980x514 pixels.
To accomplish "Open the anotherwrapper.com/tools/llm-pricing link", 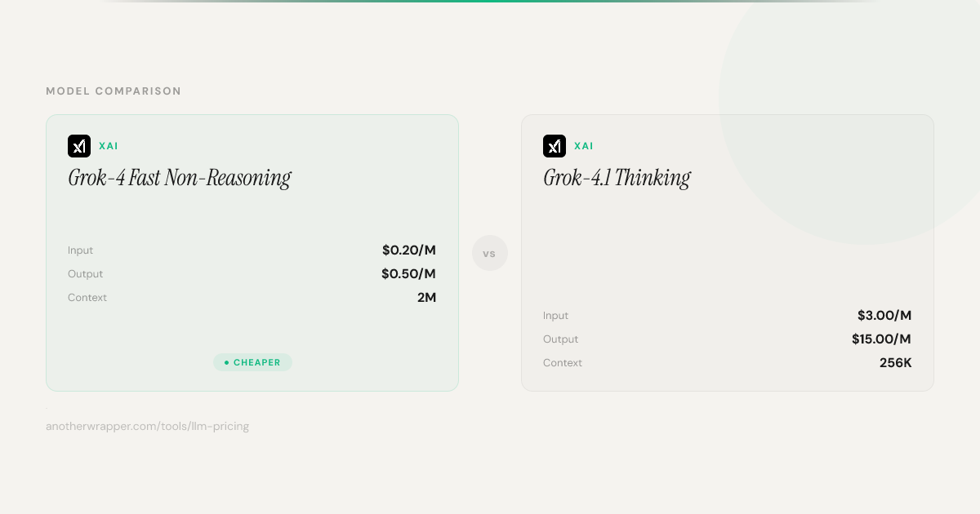I will (x=147, y=426).
